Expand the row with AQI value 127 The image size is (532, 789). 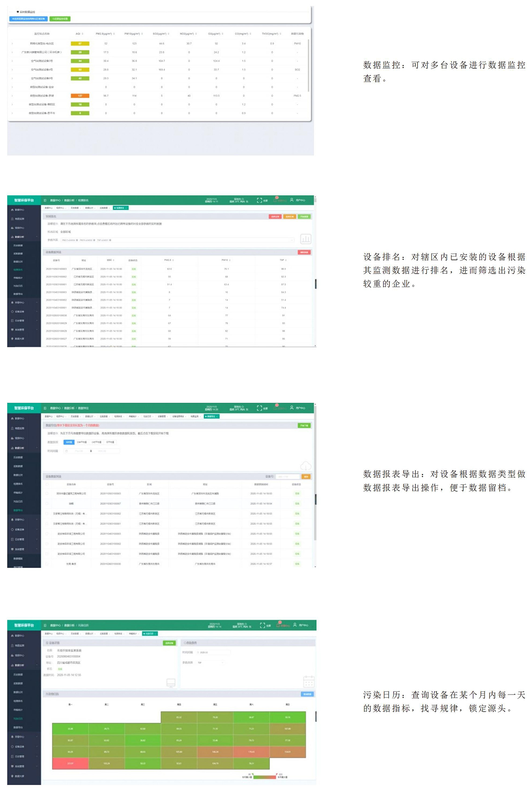(12, 96)
